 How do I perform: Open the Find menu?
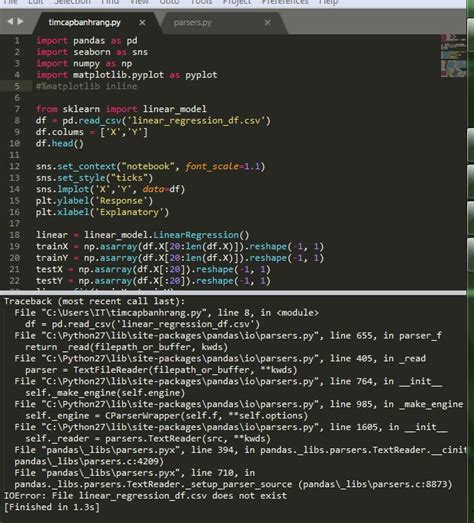[x=110, y=2]
